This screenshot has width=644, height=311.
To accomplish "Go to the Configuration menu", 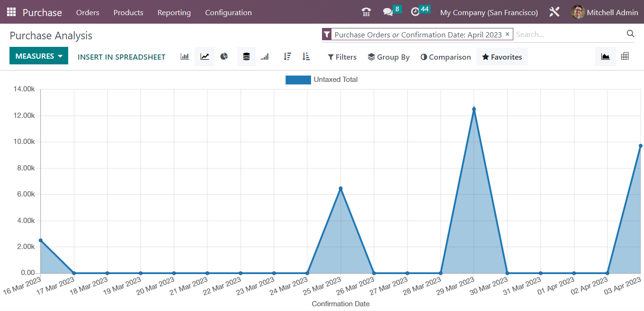I will coord(228,12).
